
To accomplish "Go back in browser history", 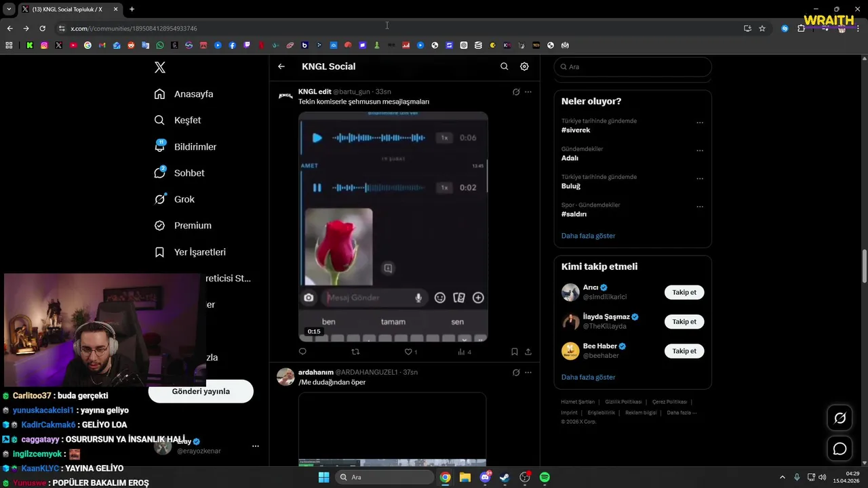I will (9, 28).
